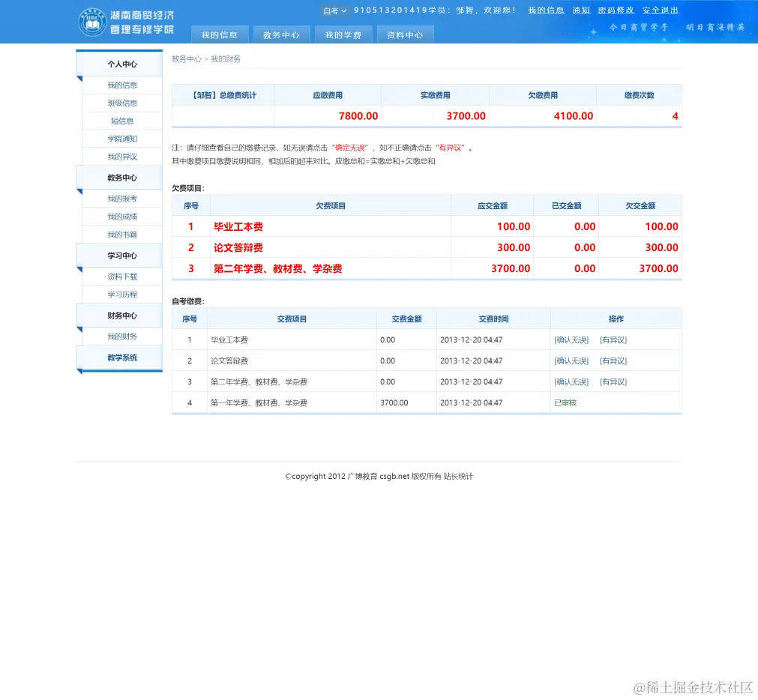Open 资料下载 in the sidebar
This screenshot has height=700, width=758.
click(122, 277)
